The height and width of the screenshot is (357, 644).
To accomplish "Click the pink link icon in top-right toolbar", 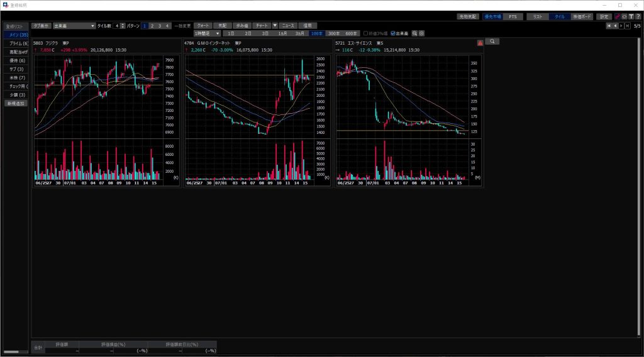I will click(617, 16).
